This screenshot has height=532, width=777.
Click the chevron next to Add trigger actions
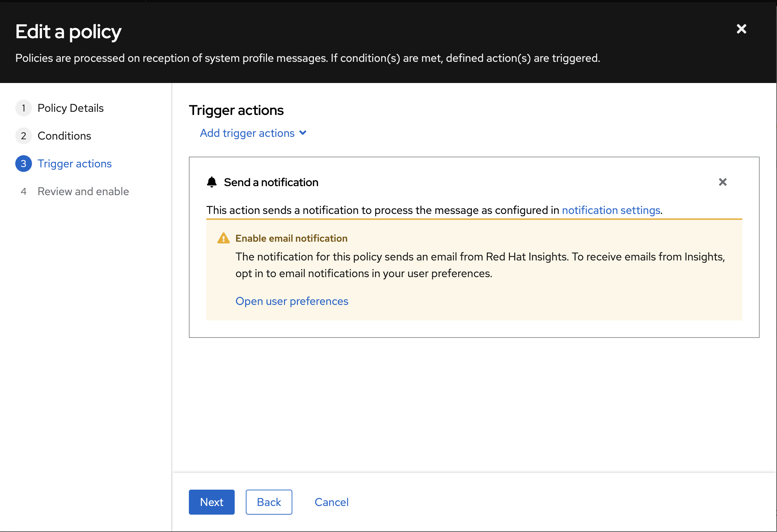pos(303,133)
